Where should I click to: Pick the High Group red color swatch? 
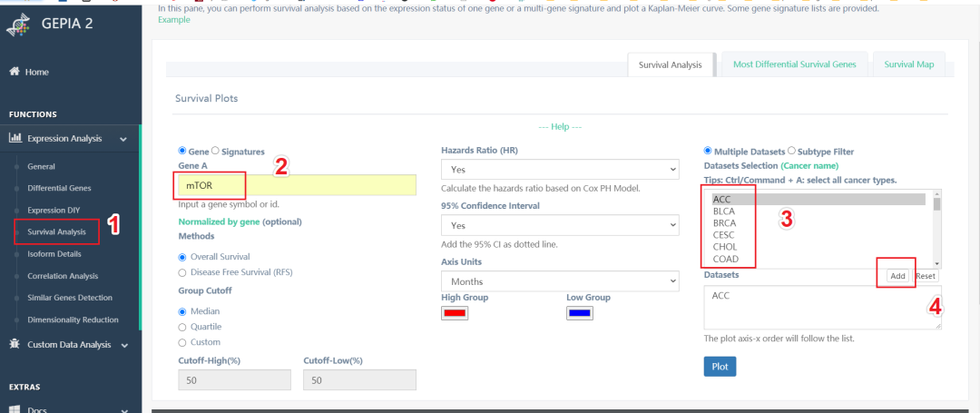pyautogui.click(x=455, y=313)
